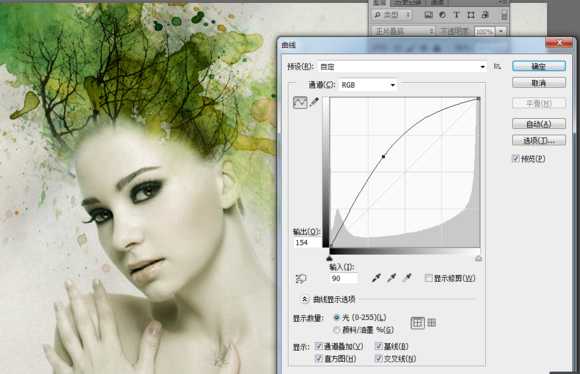The image size is (580, 374).
Task: Activate the on-image hand adjustment tool
Action: pyautogui.click(x=301, y=279)
